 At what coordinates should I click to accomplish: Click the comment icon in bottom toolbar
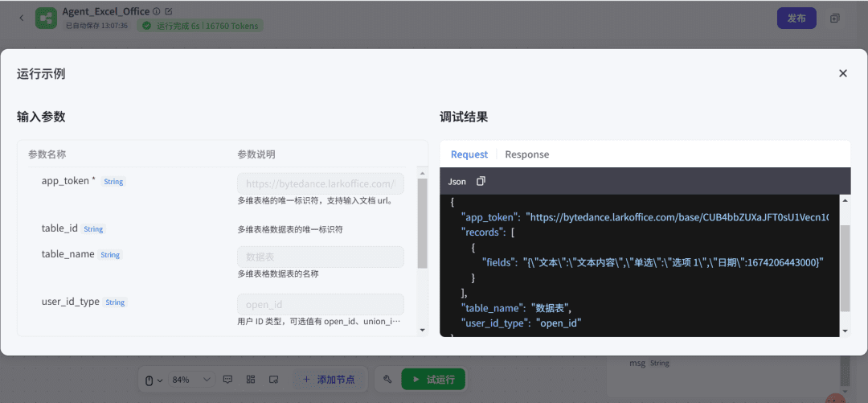(227, 380)
